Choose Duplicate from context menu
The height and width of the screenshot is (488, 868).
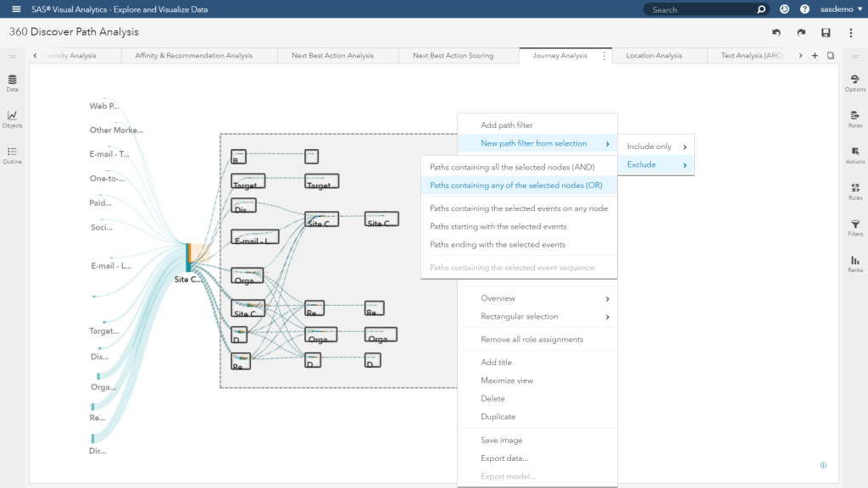pos(537,417)
